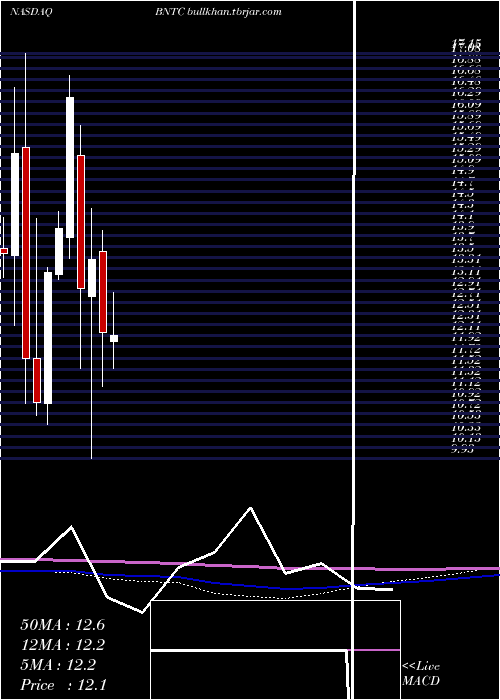Click the NASDAQ exchange label

(31, 12)
